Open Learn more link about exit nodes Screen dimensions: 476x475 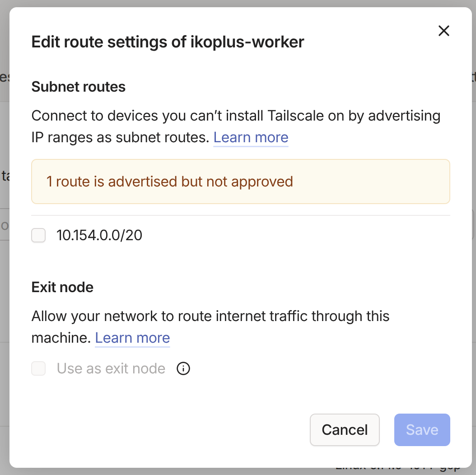click(x=132, y=338)
